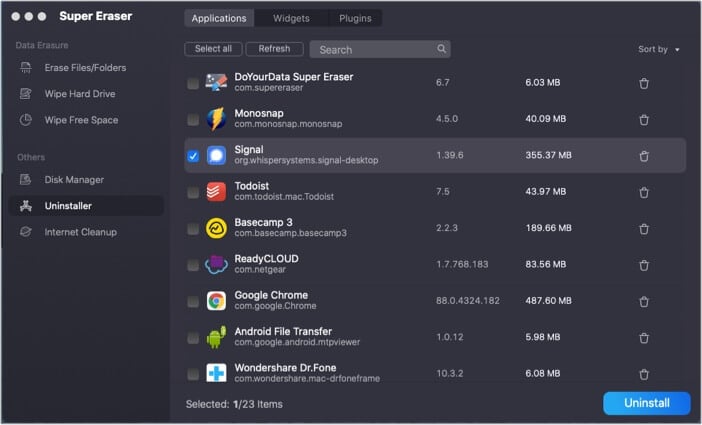Switch to the Widgets tab

coord(291,18)
